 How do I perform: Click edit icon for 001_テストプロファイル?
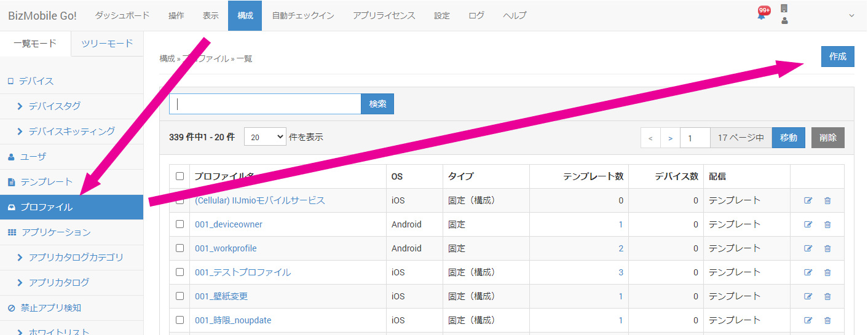click(808, 272)
